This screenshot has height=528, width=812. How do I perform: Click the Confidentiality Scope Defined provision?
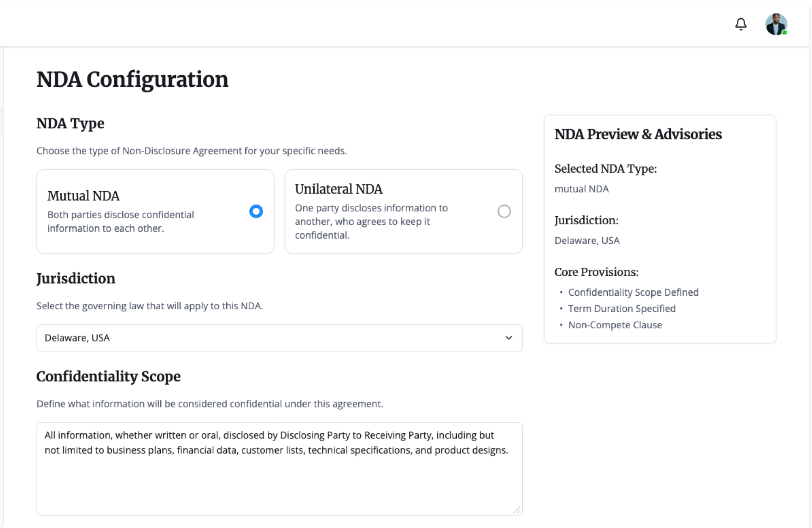click(633, 292)
